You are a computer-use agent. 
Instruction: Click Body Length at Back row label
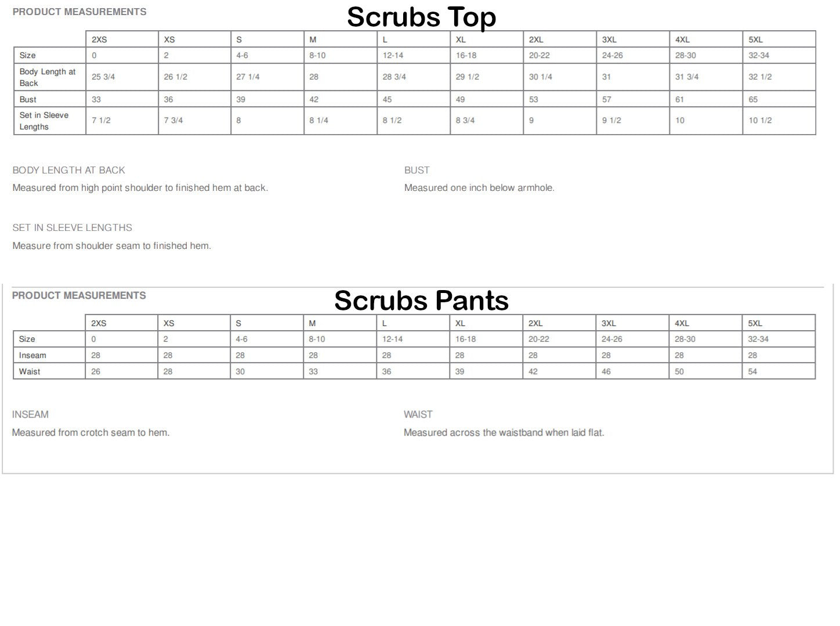[48, 77]
